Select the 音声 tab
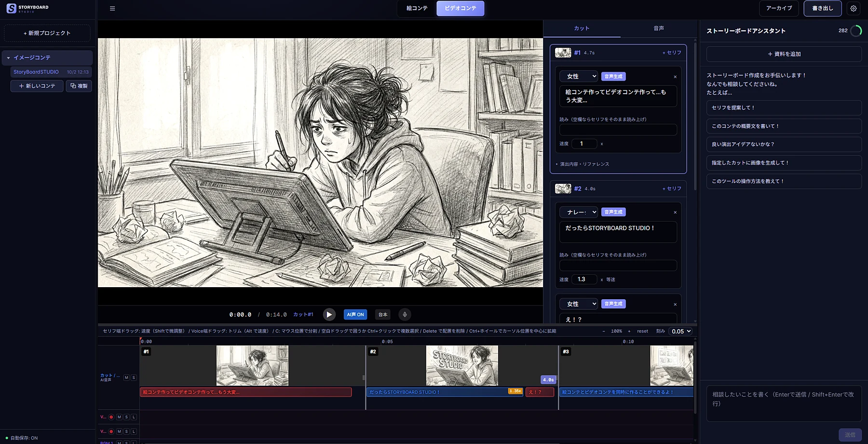 [659, 28]
